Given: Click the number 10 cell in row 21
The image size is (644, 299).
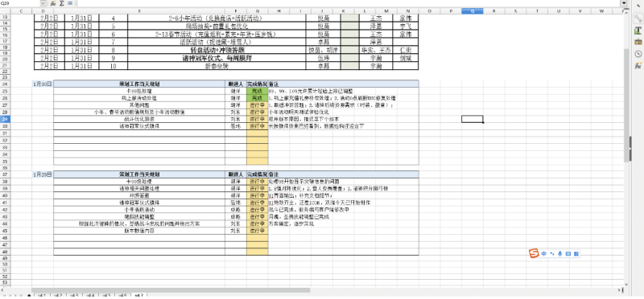Looking at the screenshot, I should (114, 66).
